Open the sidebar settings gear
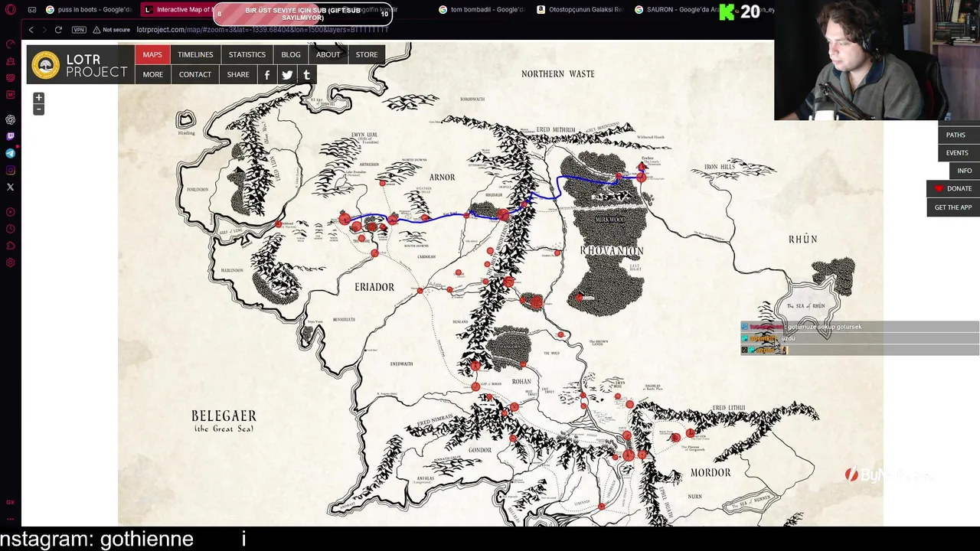The height and width of the screenshot is (551, 980). (x=10, y=262)
